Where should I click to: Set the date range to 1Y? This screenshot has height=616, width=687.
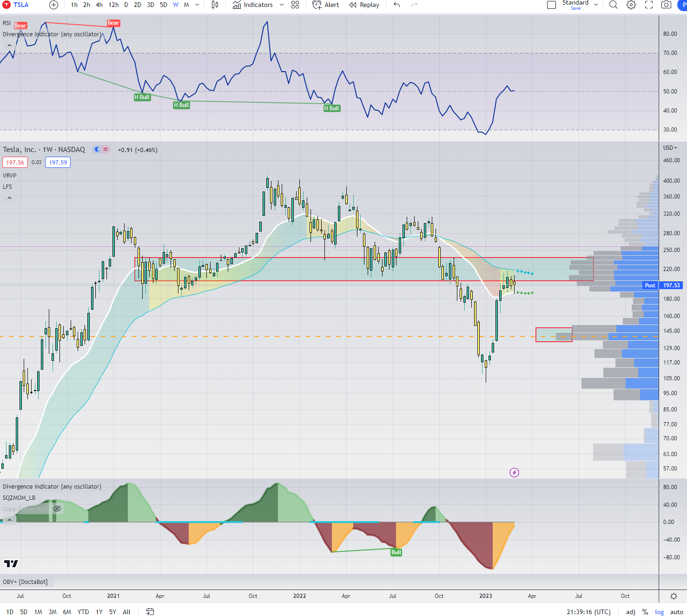point(99,612)
